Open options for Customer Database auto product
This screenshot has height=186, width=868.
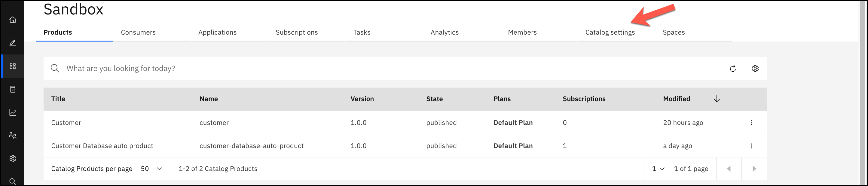[751, 146]
